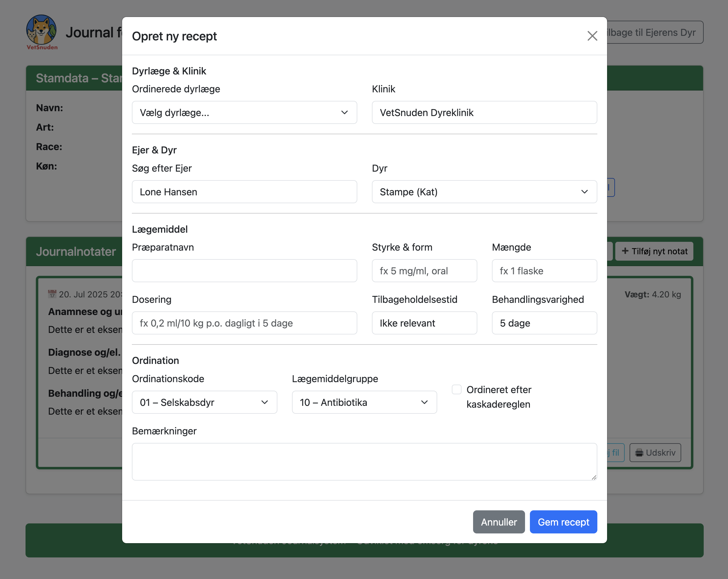The width and height of the screenshot is (728, 579).
Task: Check Ordineret efter kaskadereglen checkbox
Action: pos(457,389)
